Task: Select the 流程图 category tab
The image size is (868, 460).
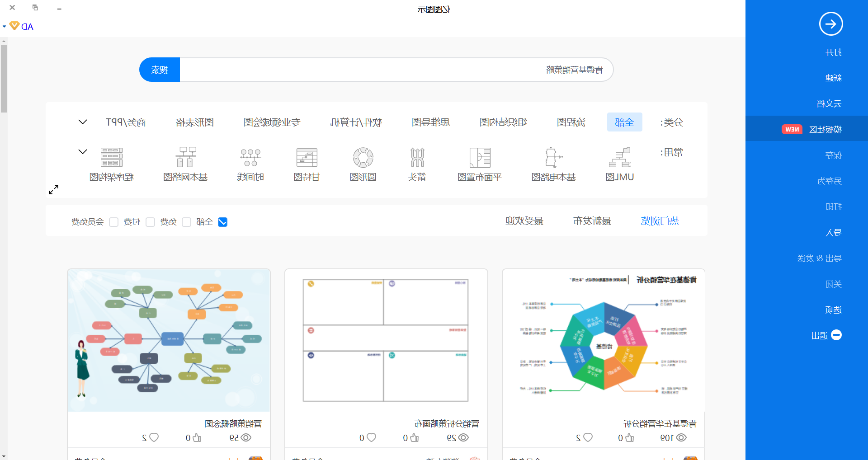Action: point(571,122)
